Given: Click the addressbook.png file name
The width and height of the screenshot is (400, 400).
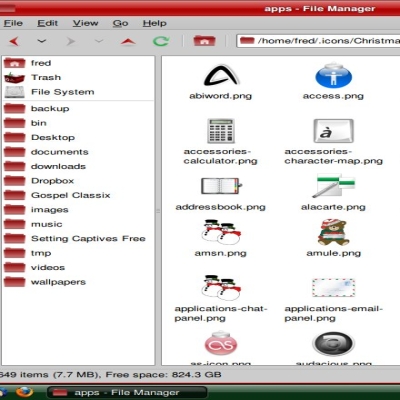Looking at the screenshot, I should pos(221,207).
